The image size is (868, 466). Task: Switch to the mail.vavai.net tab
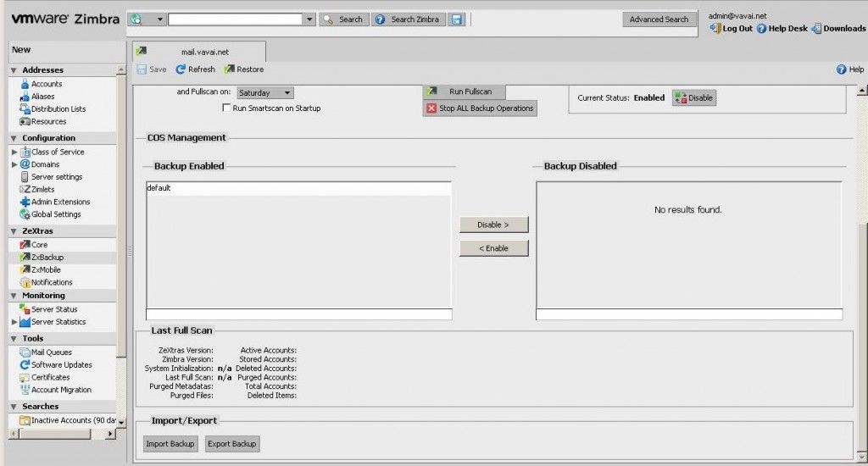(x=198, y=52)
